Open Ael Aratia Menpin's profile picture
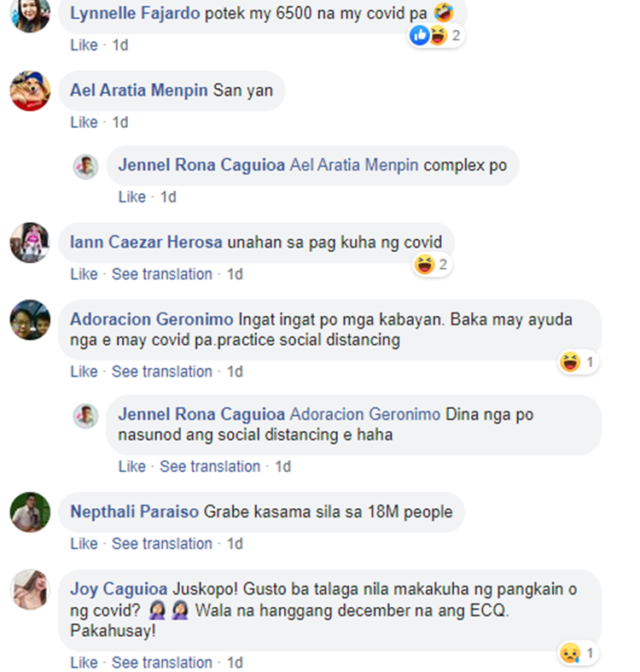 click(x=30, y=91)
